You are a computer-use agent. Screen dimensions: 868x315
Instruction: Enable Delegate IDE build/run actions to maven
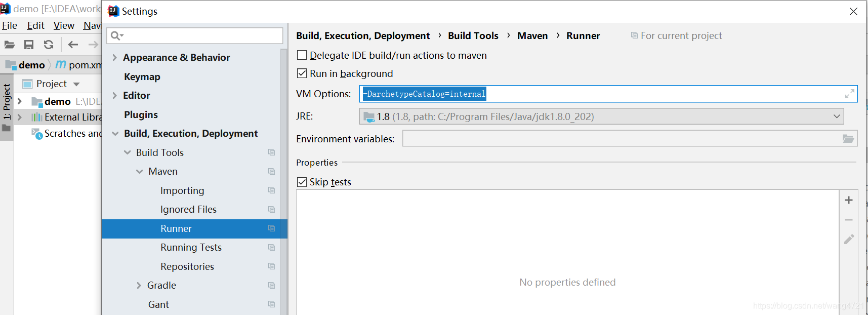[302, 55]
